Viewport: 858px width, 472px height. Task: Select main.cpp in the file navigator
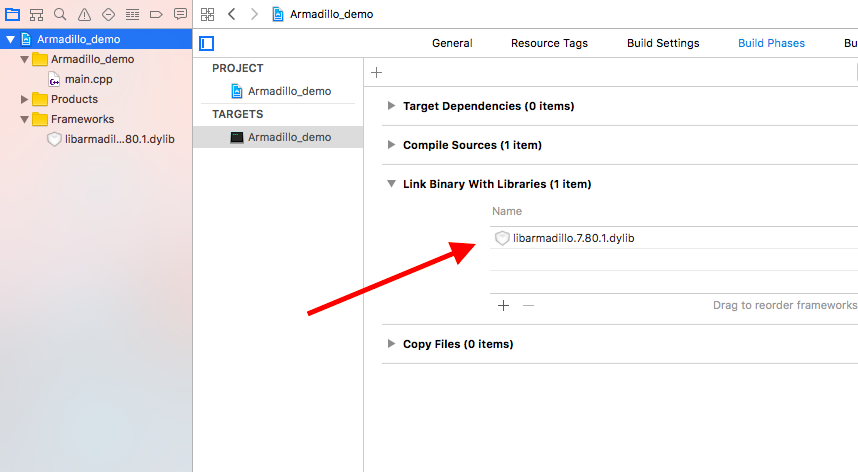tap(89, 79)
